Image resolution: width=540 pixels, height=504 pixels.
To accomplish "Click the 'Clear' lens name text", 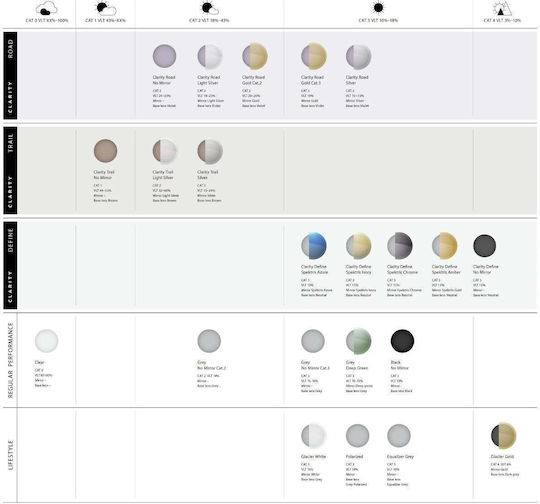I will click(39, 362).
